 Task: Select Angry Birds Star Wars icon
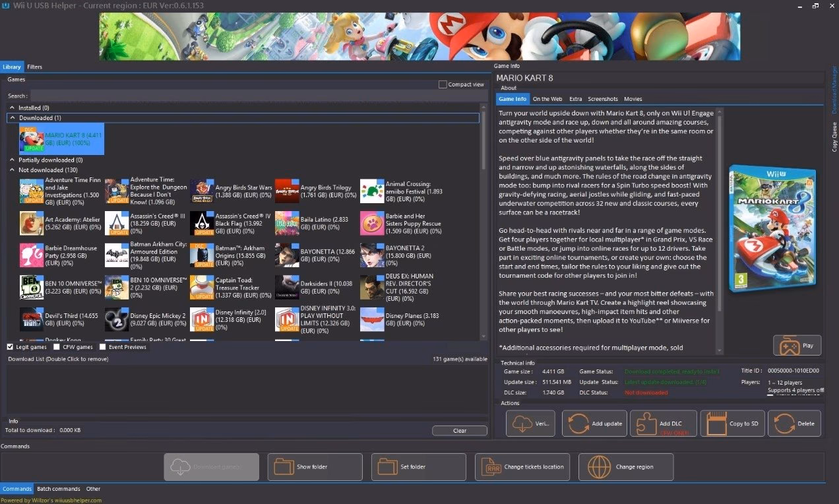[x=202, y=191]
